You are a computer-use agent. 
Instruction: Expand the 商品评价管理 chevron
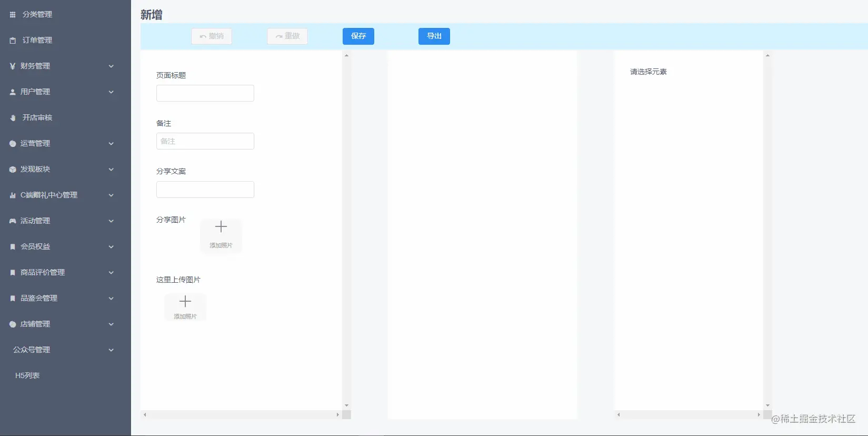[111, 273]
